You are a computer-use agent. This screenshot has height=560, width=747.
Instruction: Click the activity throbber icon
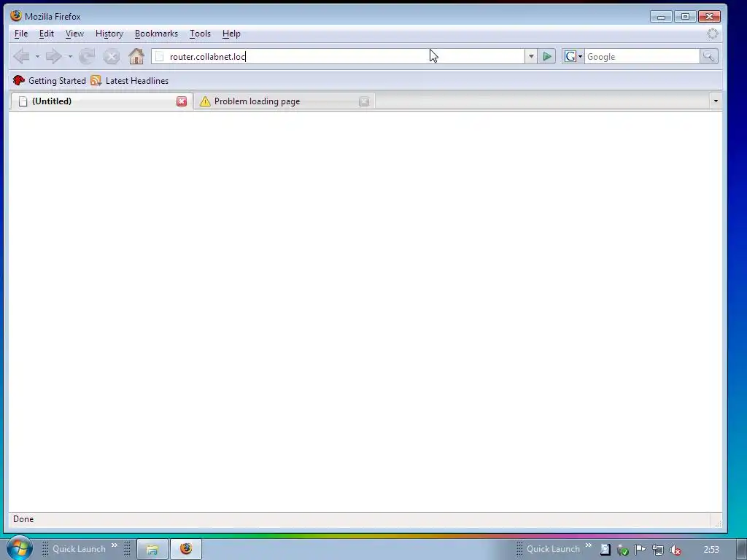712,34
